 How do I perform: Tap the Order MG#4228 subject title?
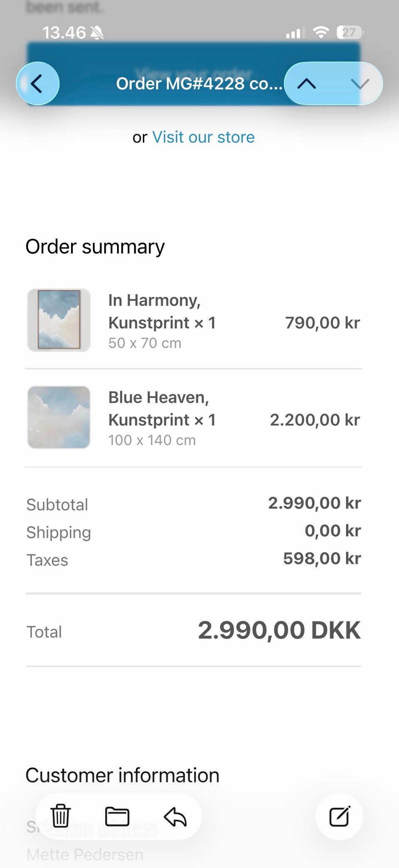[x=199, y=84]
